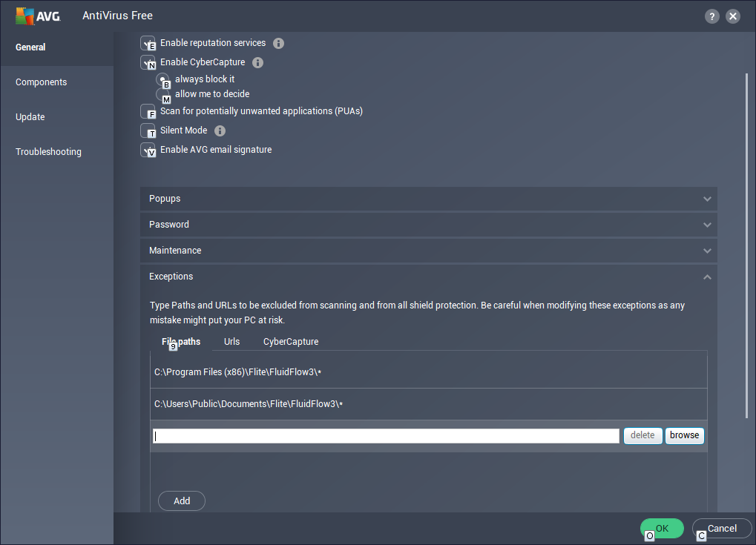Open help via the question mark icon
The image size is (756, 545).
tap(711, 16)
